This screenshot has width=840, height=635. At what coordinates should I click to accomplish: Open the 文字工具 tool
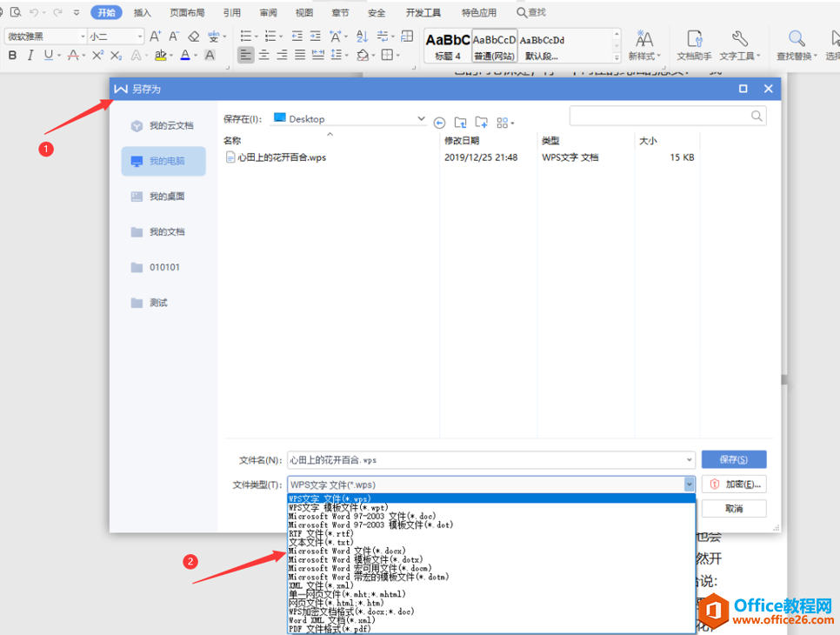click(739, 45)
